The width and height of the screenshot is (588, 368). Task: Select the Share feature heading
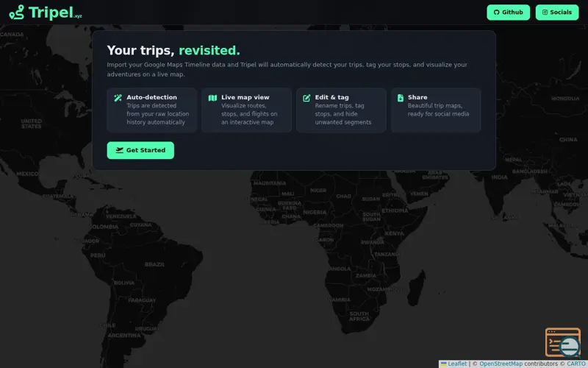click(x=417, y=97)
